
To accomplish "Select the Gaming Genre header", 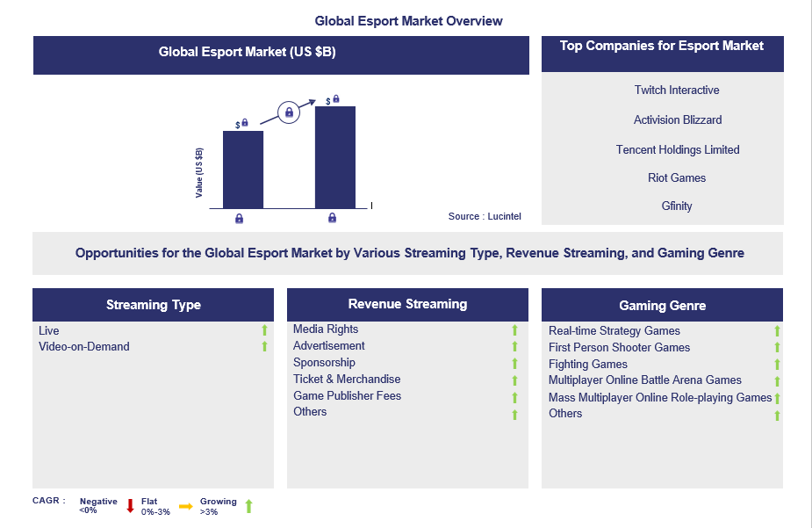I will pos(662,306).
